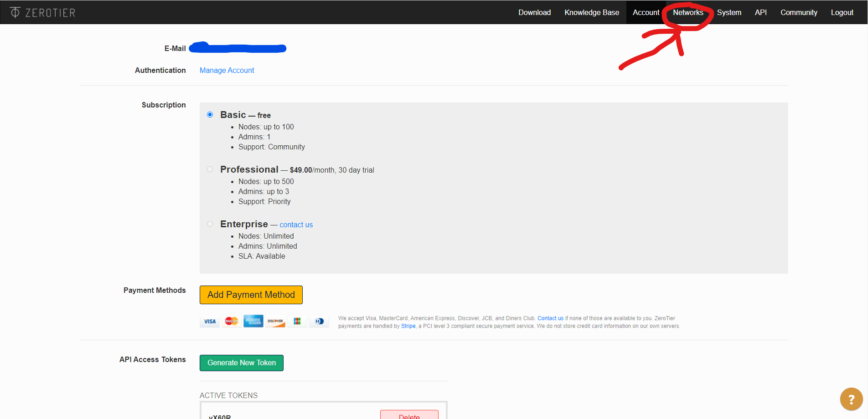This screenshot has height=419, width=868.
Task: Open the Manage Account link
Action: click(x=227, y=70)
